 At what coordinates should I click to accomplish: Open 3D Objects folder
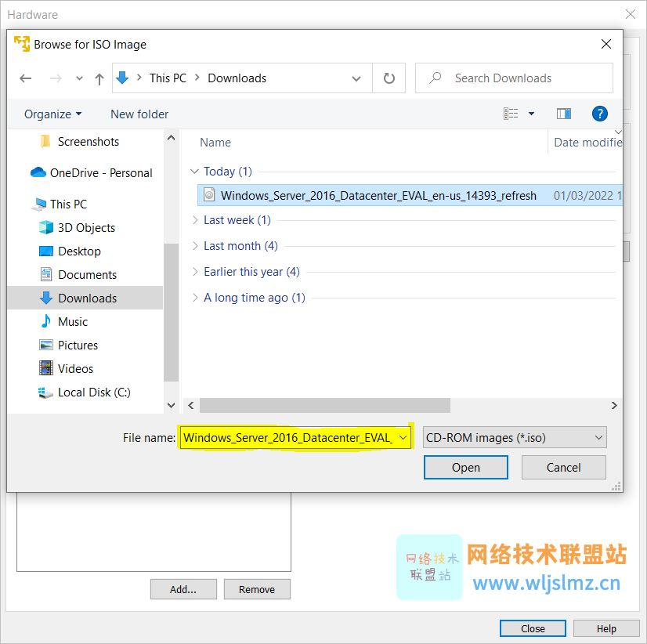point(78,227)
